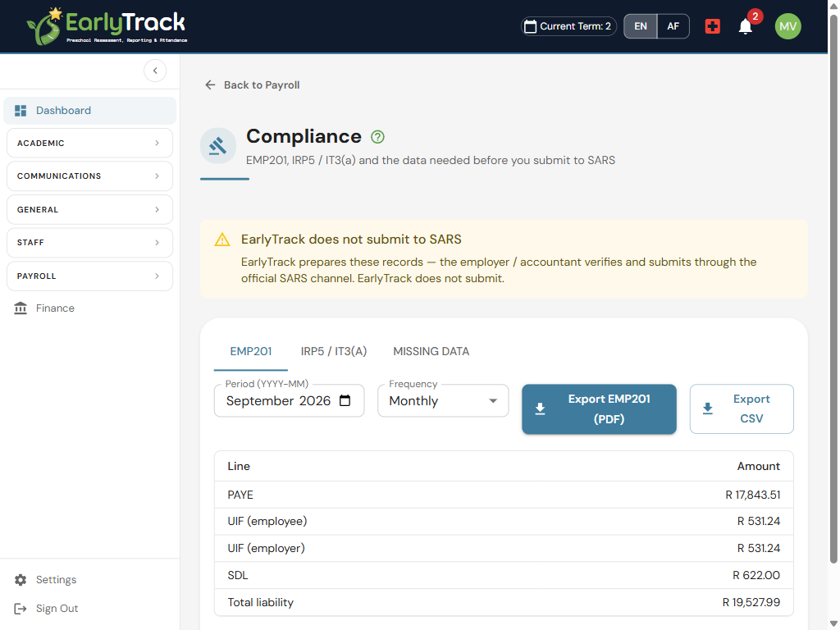Switch to IRP5 / IT3(A) tab
The width and height of the screenshot is (840, 630).
[334, 351]
